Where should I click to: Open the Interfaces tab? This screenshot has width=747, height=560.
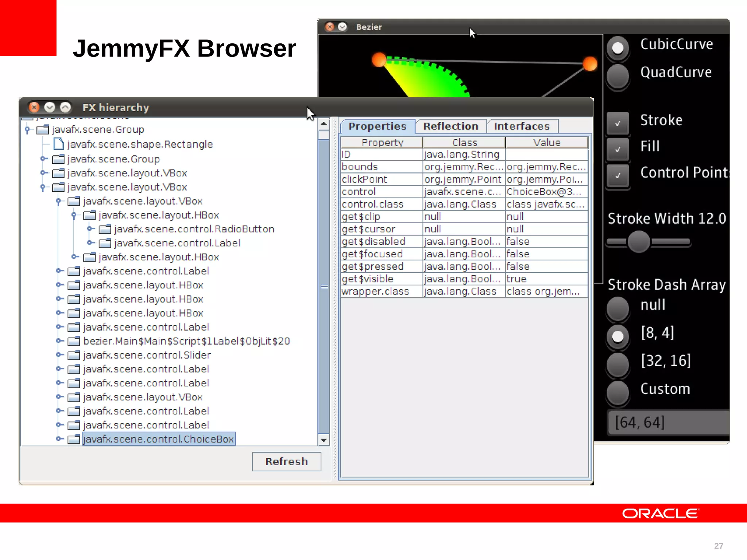click(522, 126)
